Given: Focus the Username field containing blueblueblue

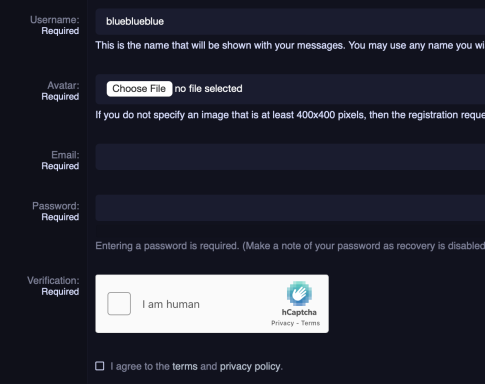Looking at the screenshot, I should click(x=290, y=22).
